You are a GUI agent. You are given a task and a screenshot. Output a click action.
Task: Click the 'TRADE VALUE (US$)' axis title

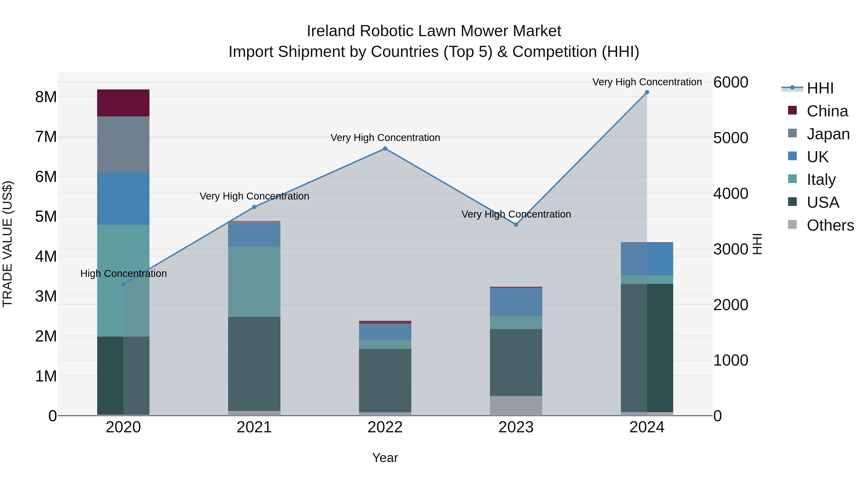click(7, 244)
